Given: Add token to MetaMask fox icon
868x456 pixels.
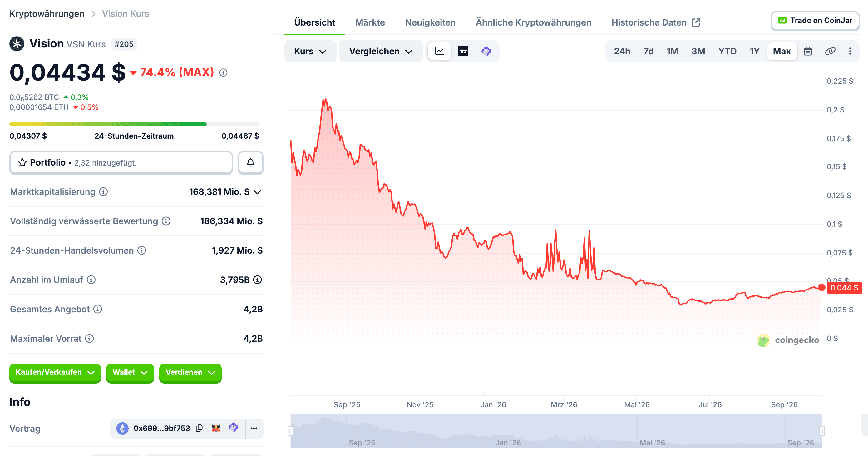Looking at the screenshot, I should pyautogui.click(x=216, y=428).
